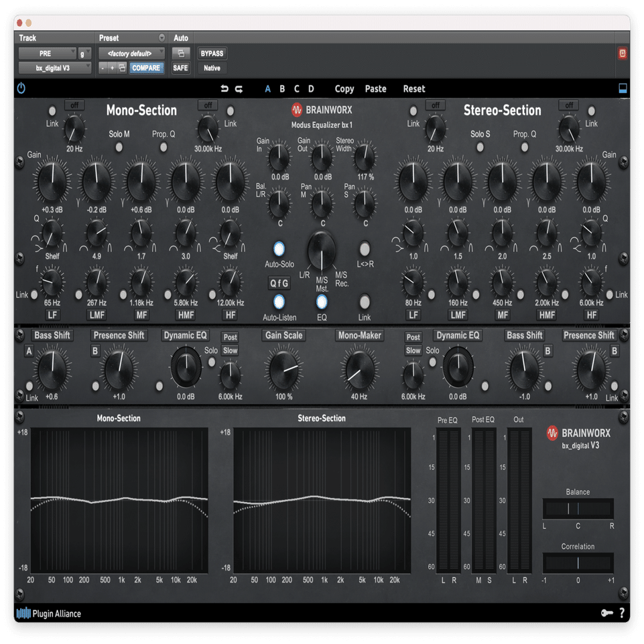644x644 pixels.
Task: Toggle Stereo-Section Prop. Q button
Action: [525, 147]
